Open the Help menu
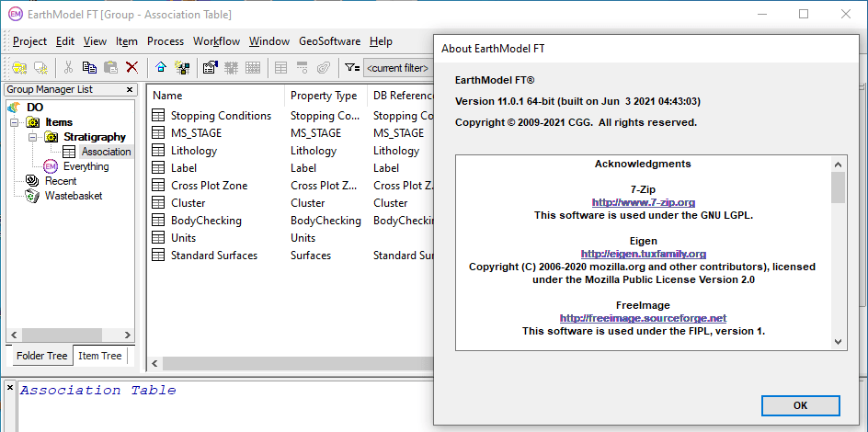 (381, 41)
